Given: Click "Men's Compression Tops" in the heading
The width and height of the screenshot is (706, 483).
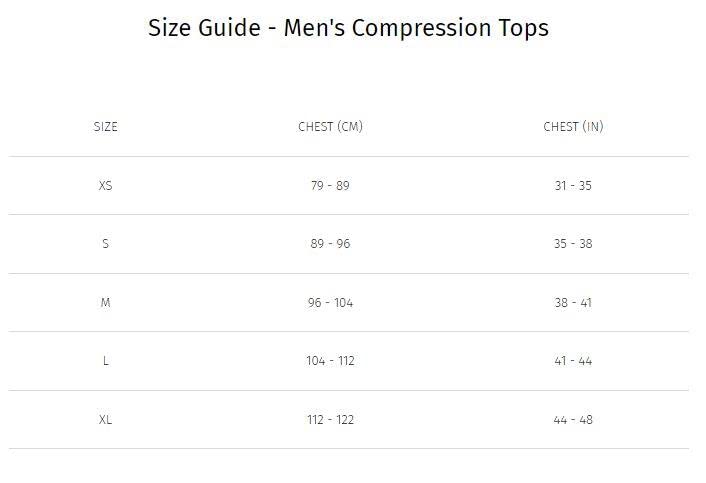Looking at the screenshot, I should click(x=416, y=28).
